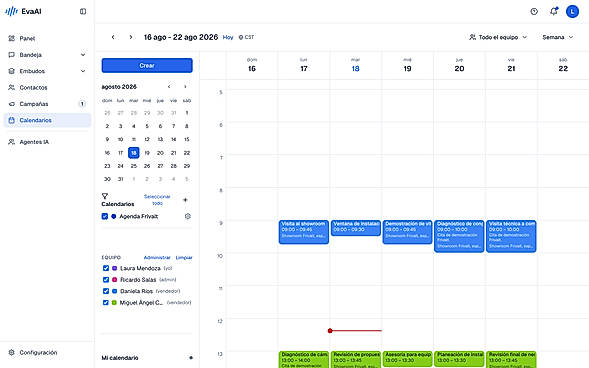
Task: Open settings gear for Agenda Frivalt
Action: coord(187,216)
